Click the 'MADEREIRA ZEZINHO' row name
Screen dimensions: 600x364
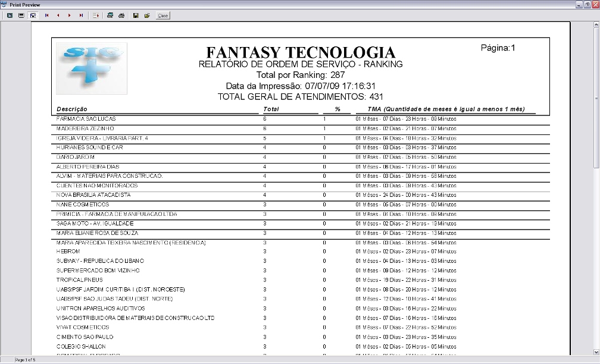coord(85,128)
